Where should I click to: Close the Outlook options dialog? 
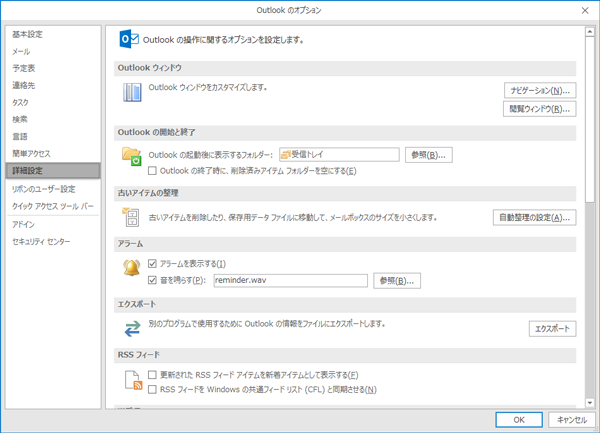tap(585, 10)
